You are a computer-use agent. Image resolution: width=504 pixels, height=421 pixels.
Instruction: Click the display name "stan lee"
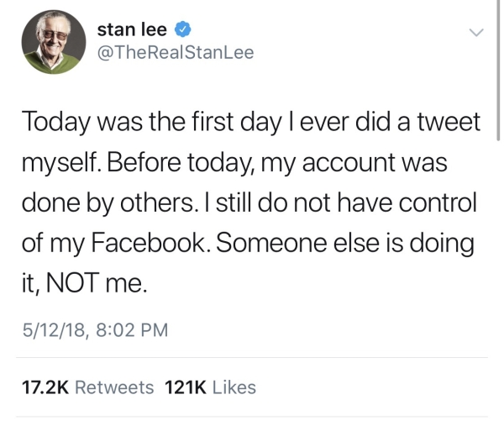tap(133, 29)
